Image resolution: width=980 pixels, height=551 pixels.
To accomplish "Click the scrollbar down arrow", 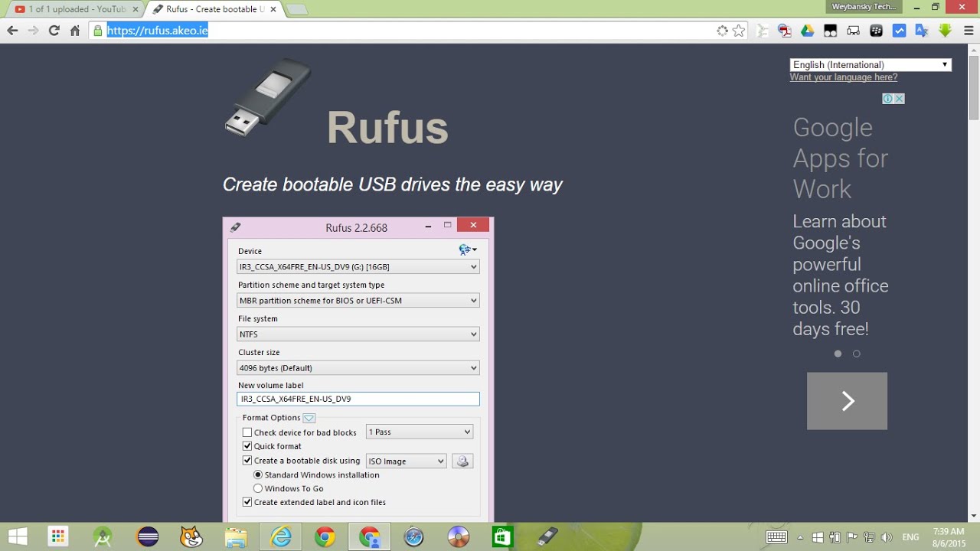I will pos(974,516).
